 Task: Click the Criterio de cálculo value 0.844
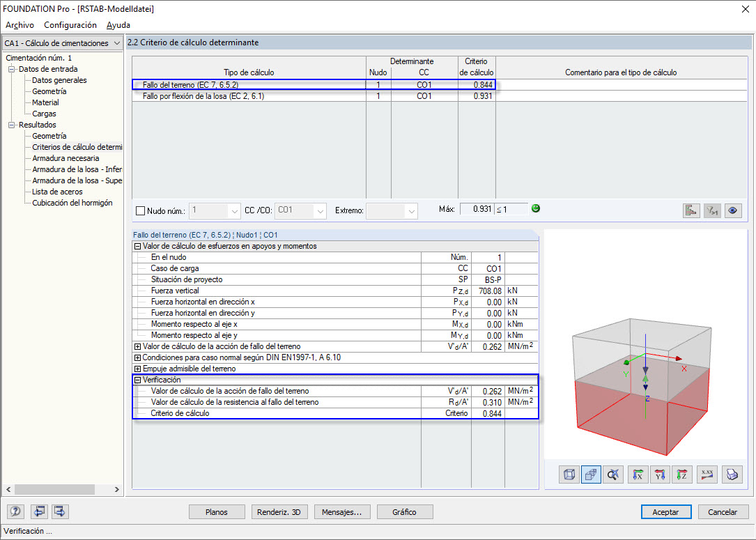pos(488,413)
